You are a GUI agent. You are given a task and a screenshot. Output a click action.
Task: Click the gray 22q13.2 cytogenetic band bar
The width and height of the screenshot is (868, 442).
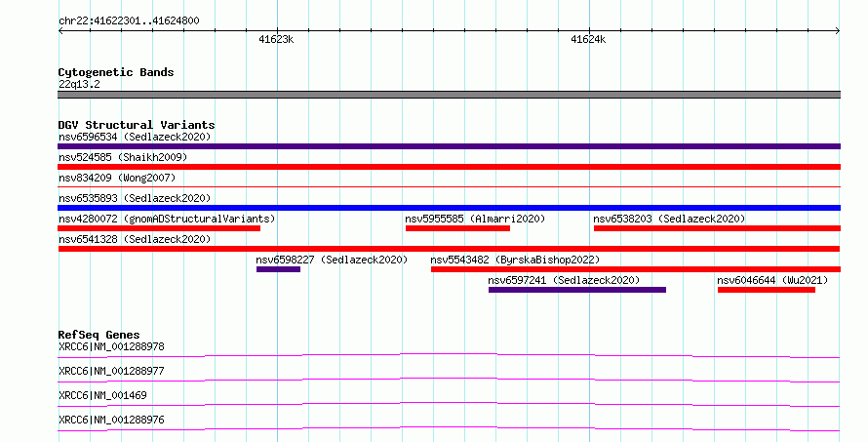click(x=449, y=95)
